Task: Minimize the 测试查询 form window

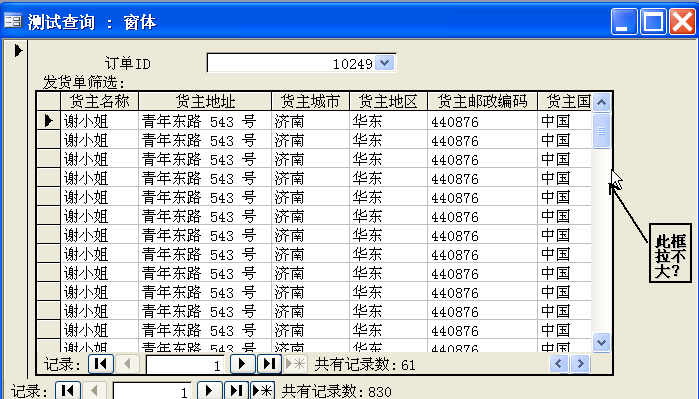Action: [x=624, y=21]
